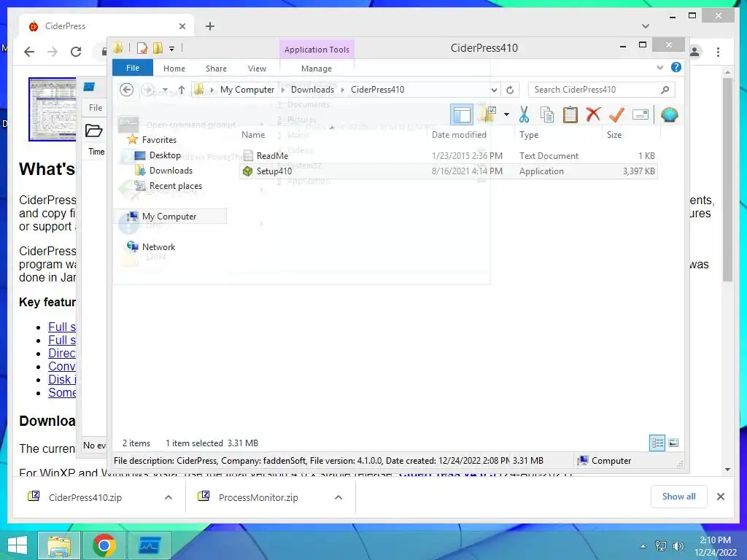Close the Chrome downloads bar
The width and height of the screenshot is (747, 560).
coord(721,497)
